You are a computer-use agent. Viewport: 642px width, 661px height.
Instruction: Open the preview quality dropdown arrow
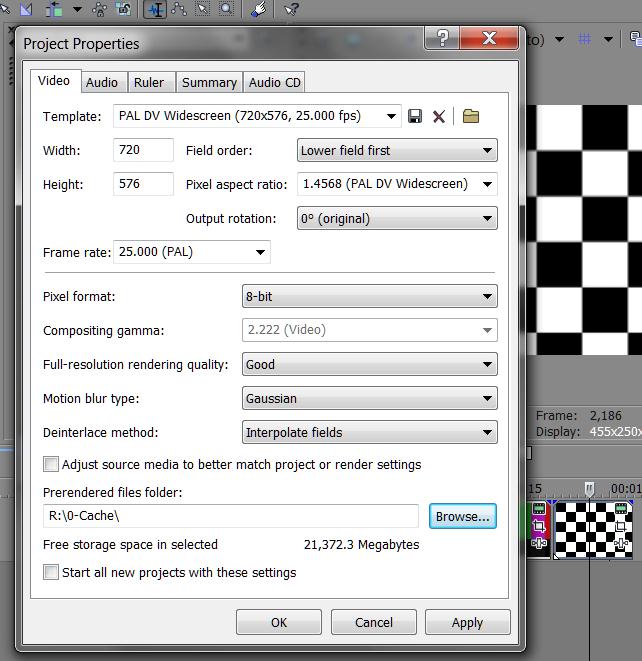click(x=559, y=40)
